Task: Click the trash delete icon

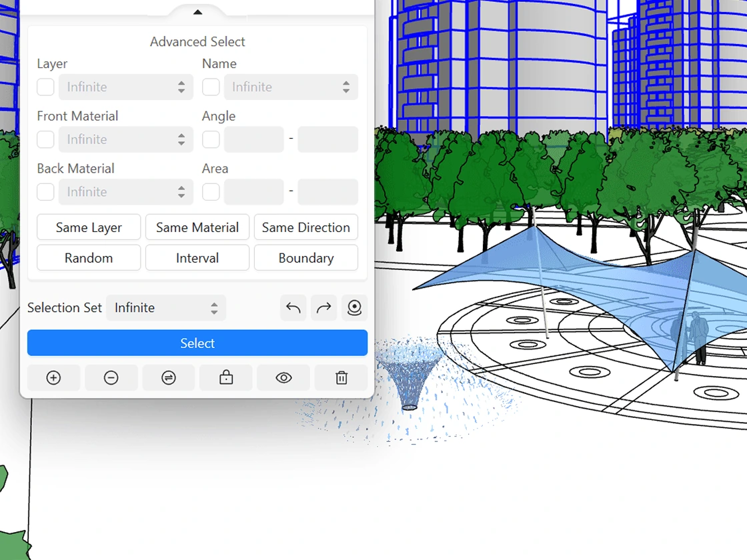Action: tap(341, 378)
